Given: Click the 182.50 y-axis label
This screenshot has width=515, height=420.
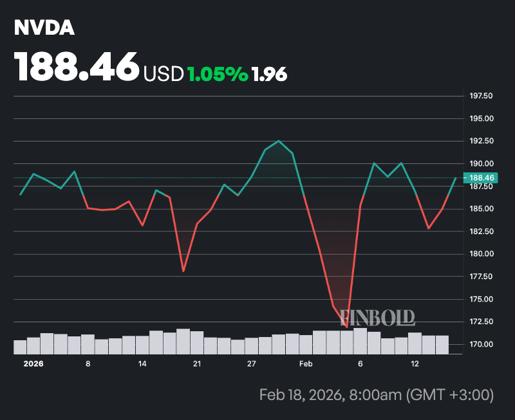Looking at the screenshot, I should (481, 232).
